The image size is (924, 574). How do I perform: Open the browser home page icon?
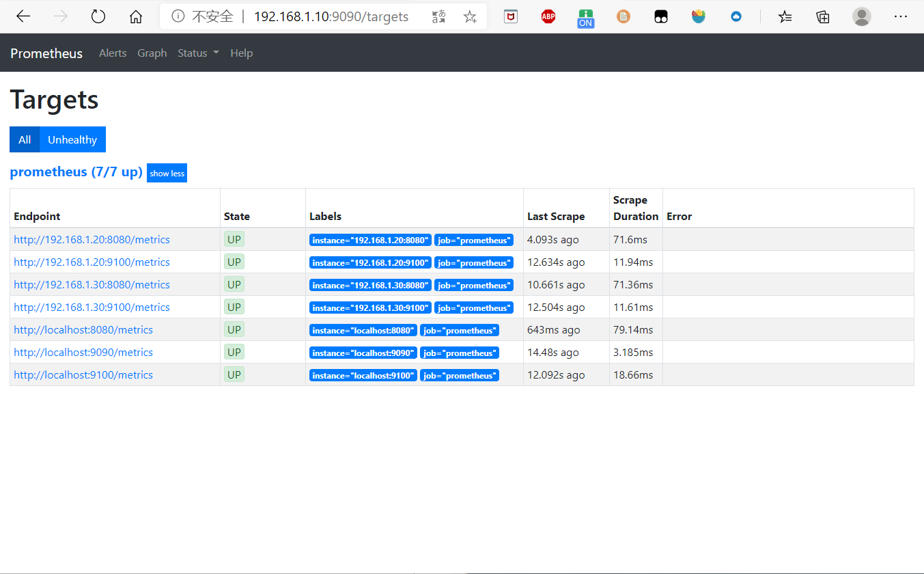click(x=136, y=16)
